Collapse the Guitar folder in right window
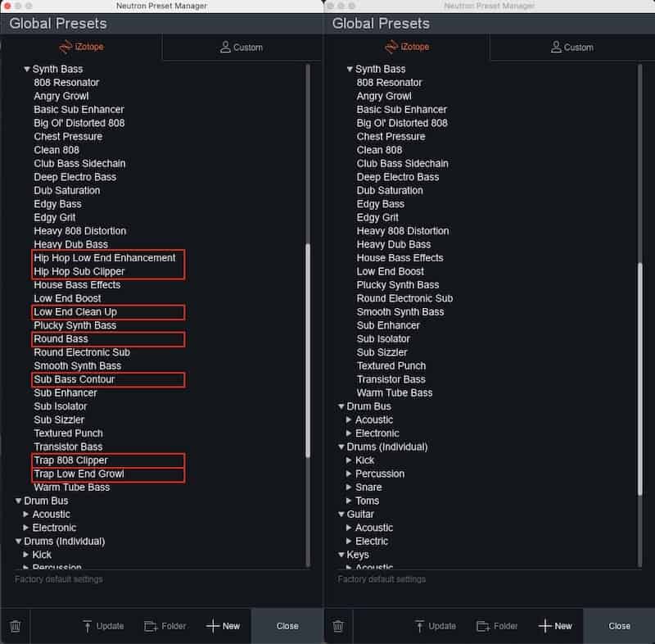This screenshot has width=655, height=644. (x=341, y=514)
